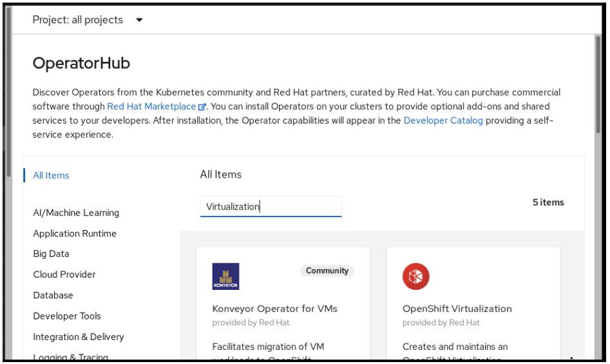Click the page vertical scrollbar on the right
This screenshot has width=610, height=364.
tap(598, 86)
